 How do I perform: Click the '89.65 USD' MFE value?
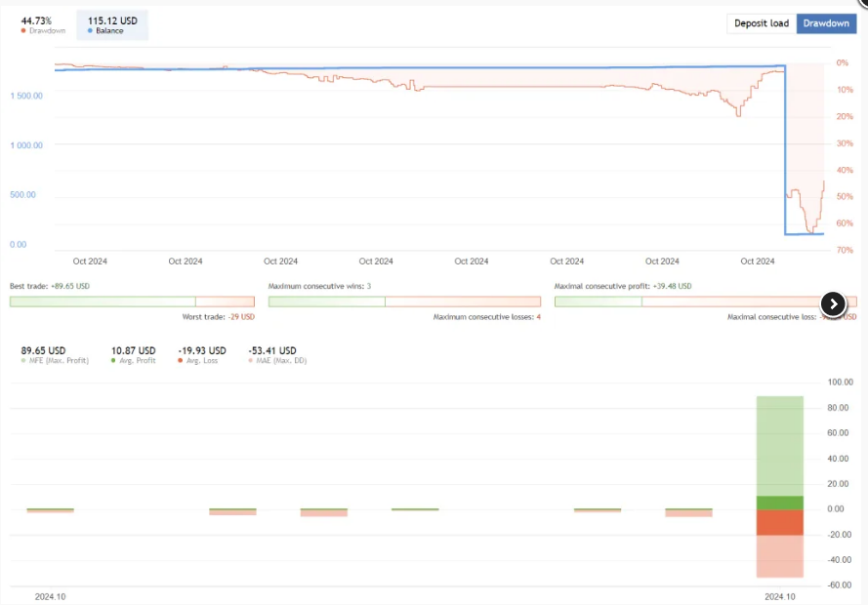tap(43, 350)
